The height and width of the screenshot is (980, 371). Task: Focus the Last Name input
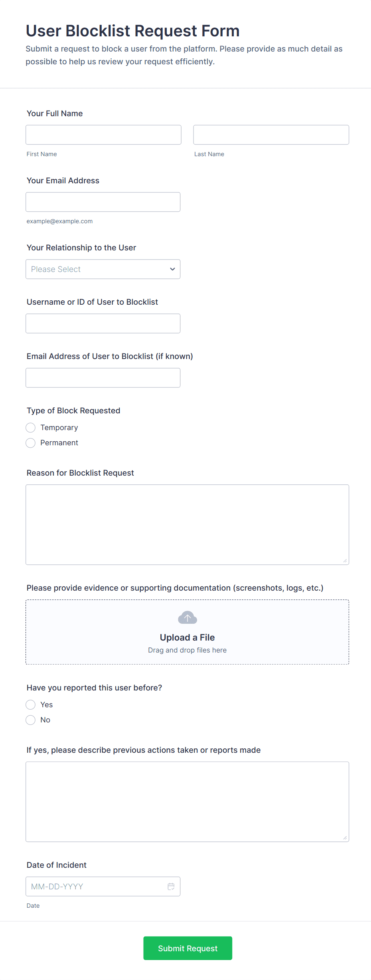(271, 135)
